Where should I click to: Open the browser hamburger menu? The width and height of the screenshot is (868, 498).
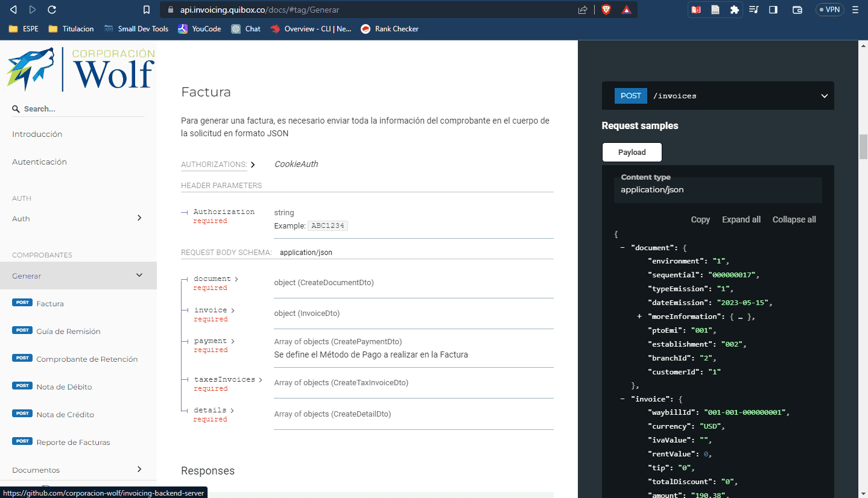[856, 10]
